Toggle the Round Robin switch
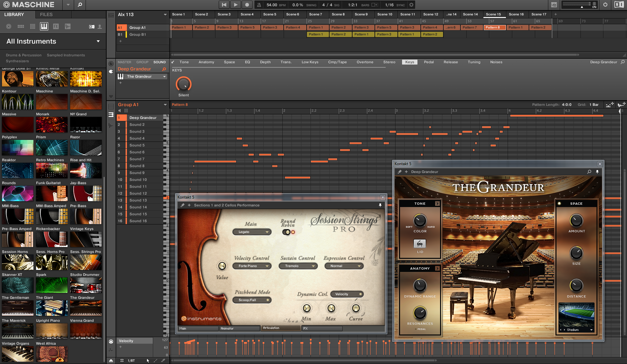The width and height of the screenshot is (627, 364). tap(287, 232)
